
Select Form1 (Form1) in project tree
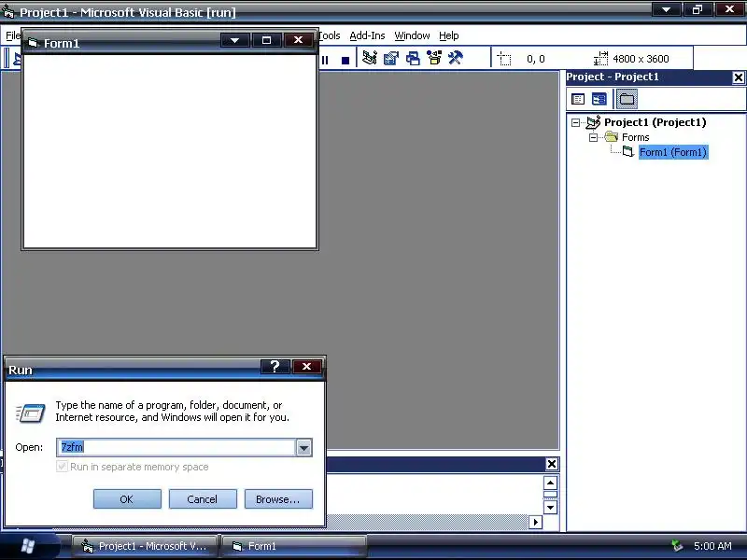pyautogui.click(x=672, y=152)
